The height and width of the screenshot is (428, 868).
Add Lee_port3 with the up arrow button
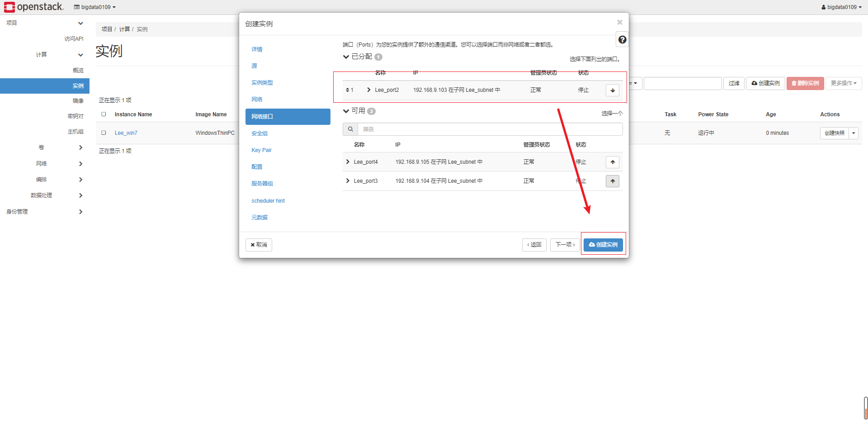[613, 181]
